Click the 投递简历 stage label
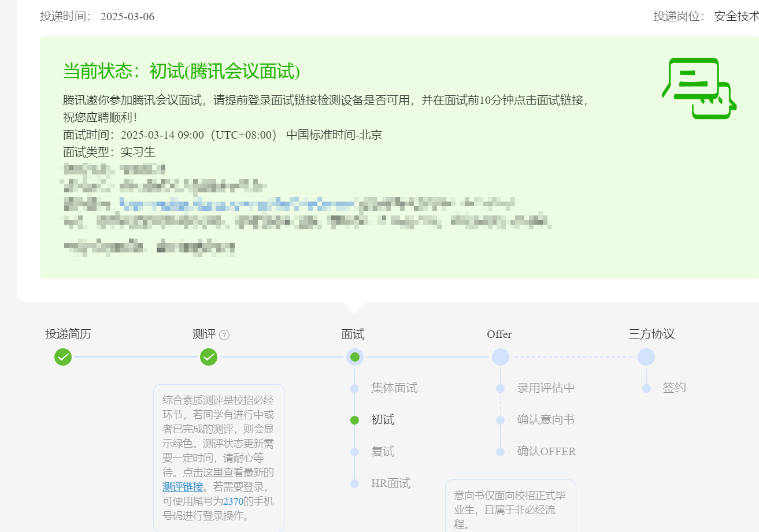This screenshot has height=532, width=759. click(68, 334)
